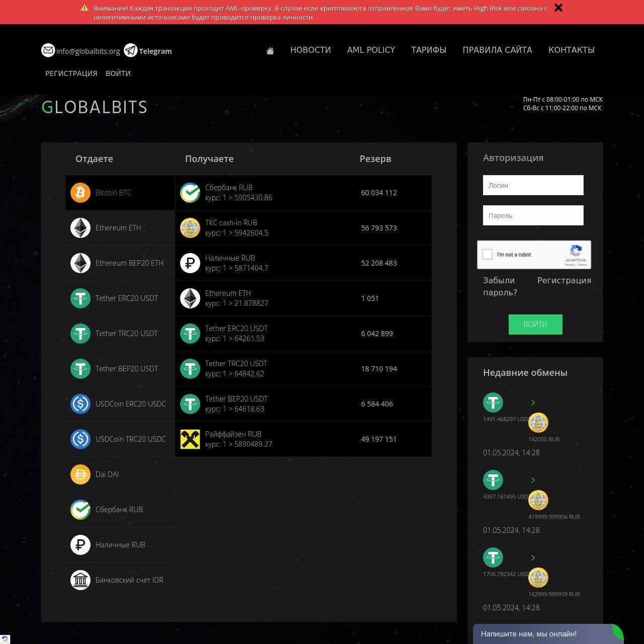The height and width of the screenshot is (644, 644).
Task: Click the Telegram text link
Action: point(155,51)
